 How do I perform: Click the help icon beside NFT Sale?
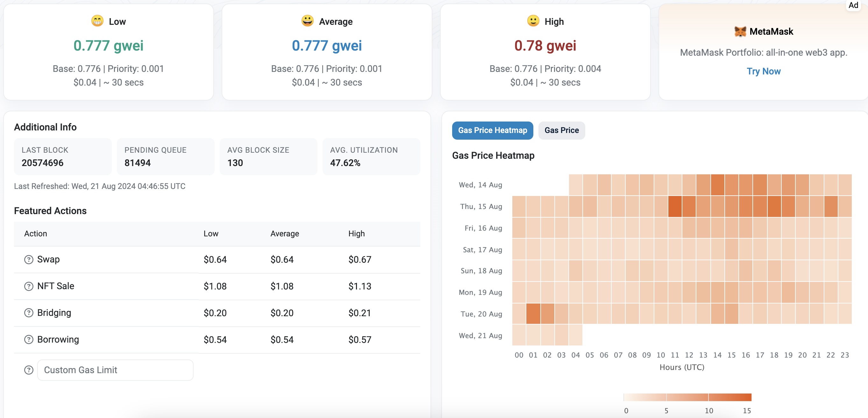(x=29, y=286)
